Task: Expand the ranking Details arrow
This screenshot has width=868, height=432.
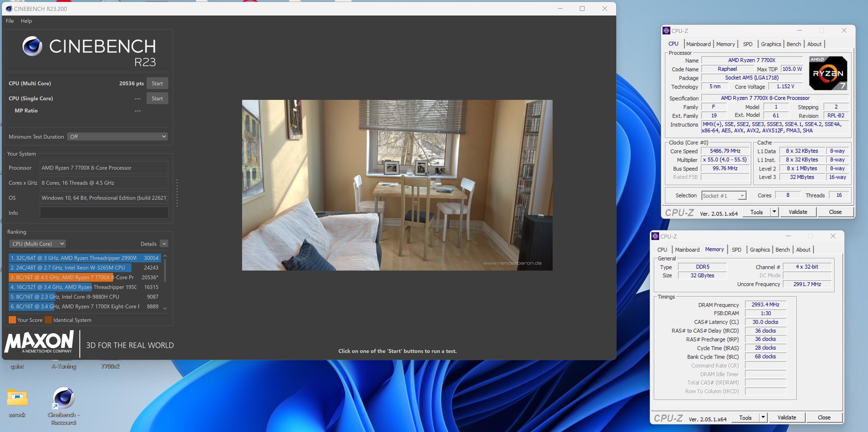Action: coord(164,244)
